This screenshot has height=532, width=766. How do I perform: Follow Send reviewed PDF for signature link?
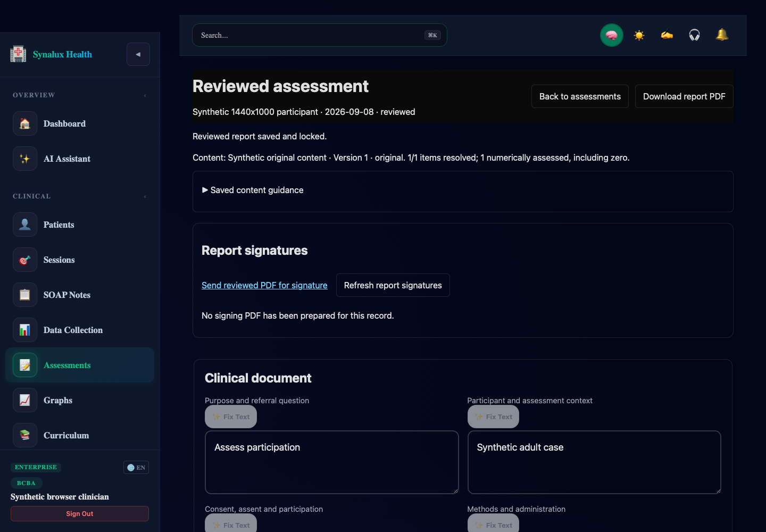click(264, 285)
